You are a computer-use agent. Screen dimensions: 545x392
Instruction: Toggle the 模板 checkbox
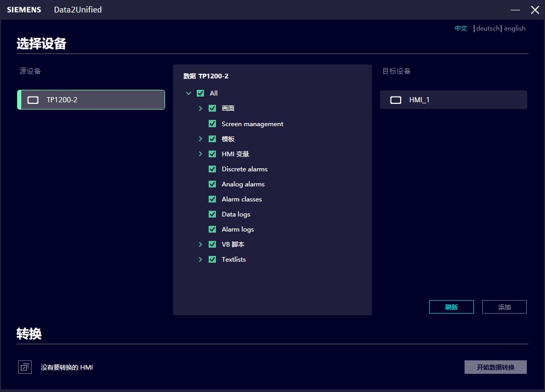point(212,139)
